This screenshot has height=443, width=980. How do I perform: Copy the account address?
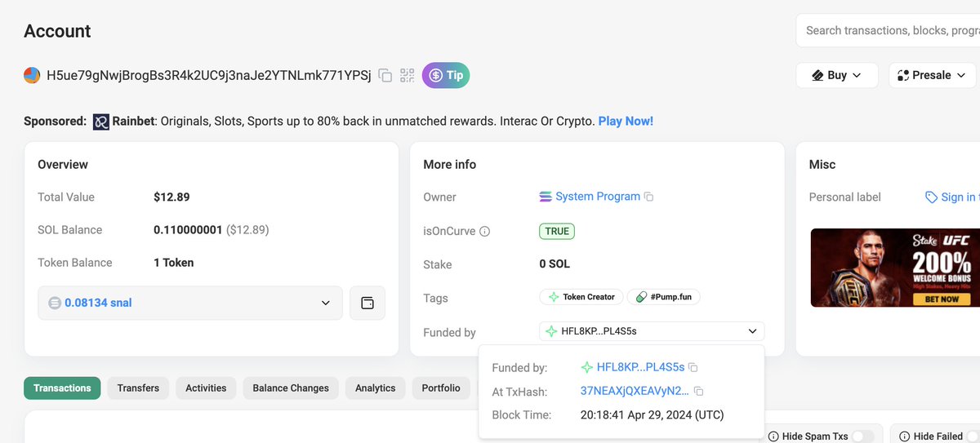click(385, 76)
